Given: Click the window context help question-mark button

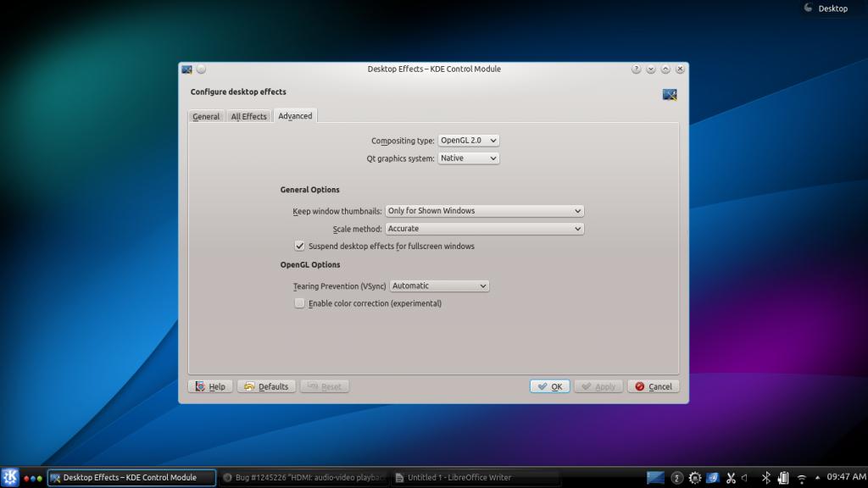Looking at the screenshot, I should [636, 69].
